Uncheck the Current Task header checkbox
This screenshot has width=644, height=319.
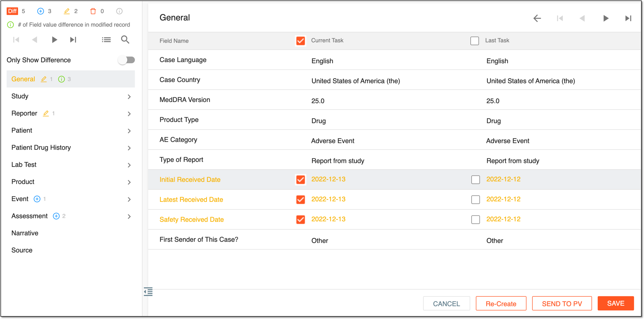[300, 41]
